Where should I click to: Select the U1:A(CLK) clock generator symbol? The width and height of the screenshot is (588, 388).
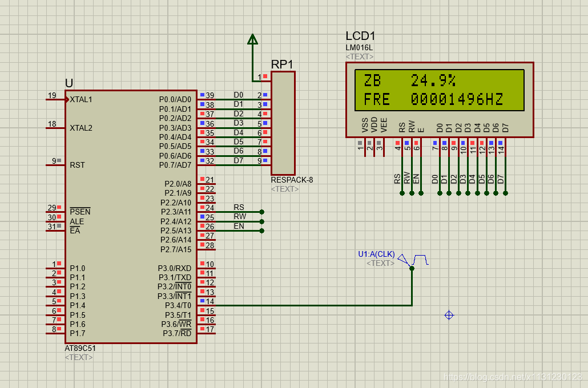(x=413, y=260)
